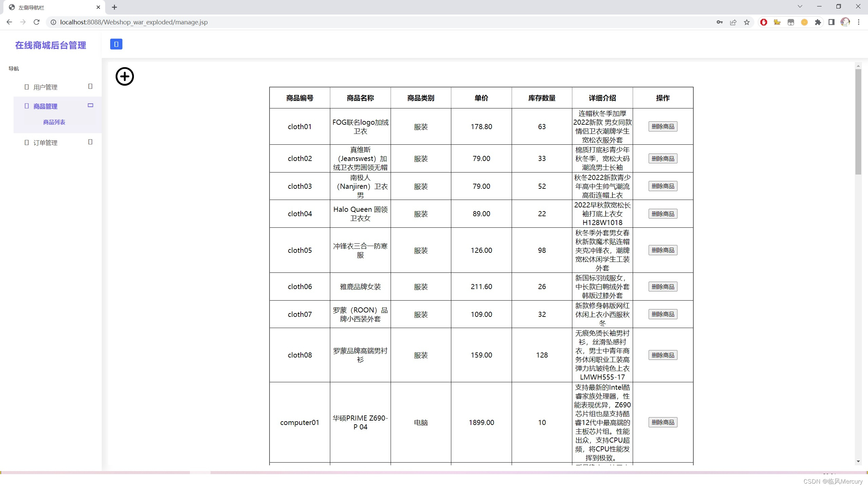Click the orange circle extension icon

pyautogui.click(x=804, y=22)
